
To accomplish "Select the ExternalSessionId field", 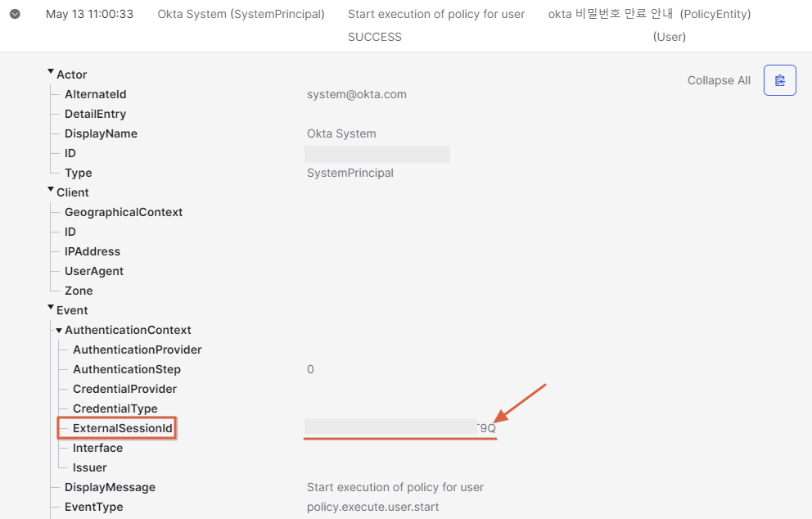I will click(122, 428).
